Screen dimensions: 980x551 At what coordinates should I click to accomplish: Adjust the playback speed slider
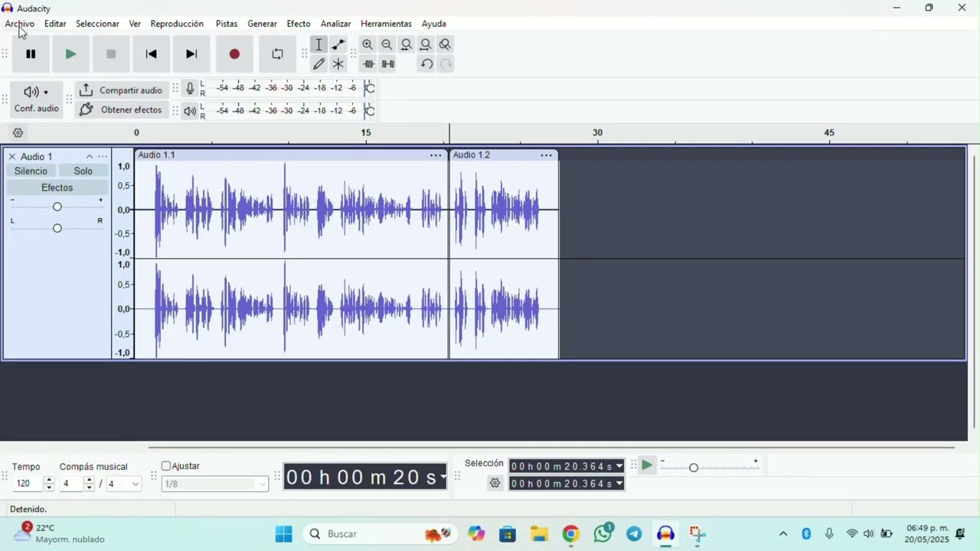point(710,467)
